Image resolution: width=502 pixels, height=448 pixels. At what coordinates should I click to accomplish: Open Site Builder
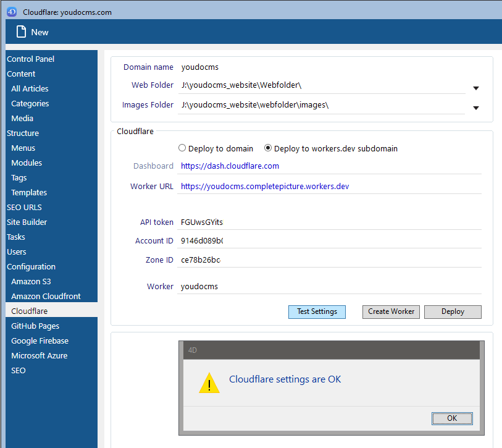point(27,222)
